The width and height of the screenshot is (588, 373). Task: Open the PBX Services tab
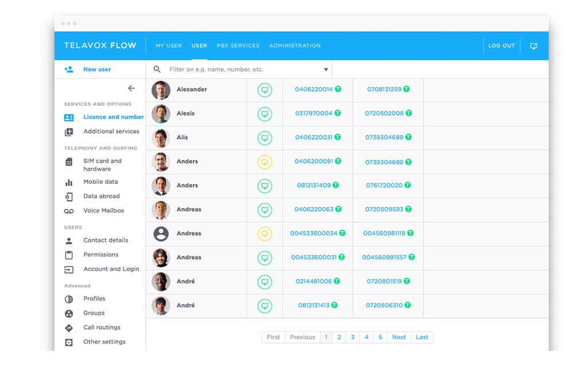(238, 45)
